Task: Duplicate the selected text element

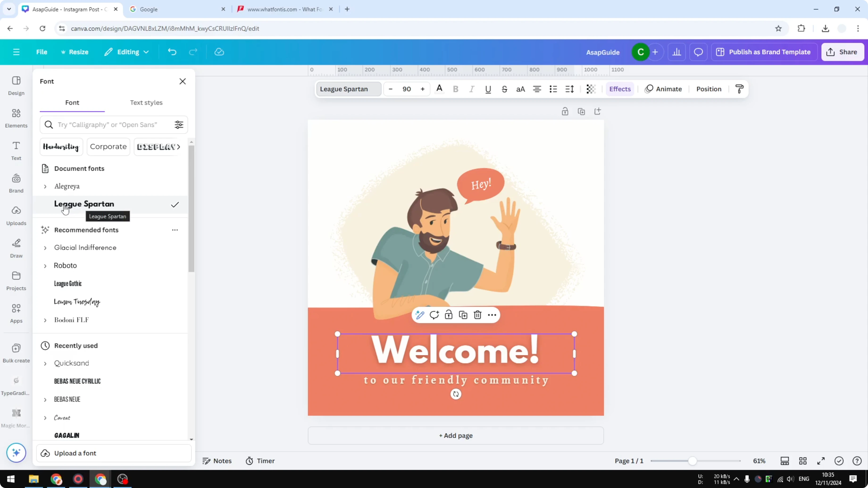Action: pos(463,315)
